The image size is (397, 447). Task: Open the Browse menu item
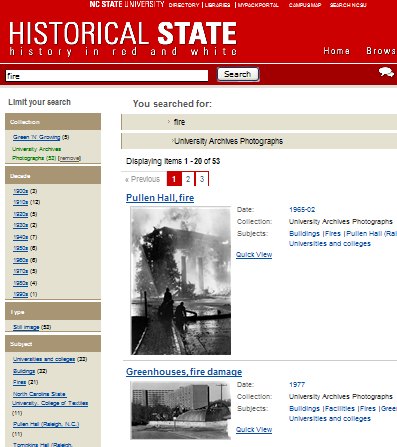point(381,51)
